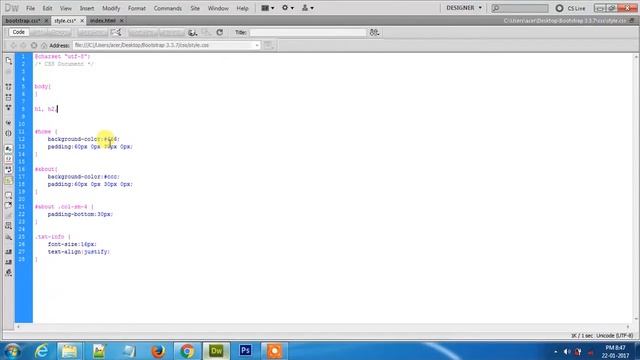Screen dimensions: 640x360
Task: Open the CS Live button
Action: (571, 8)
